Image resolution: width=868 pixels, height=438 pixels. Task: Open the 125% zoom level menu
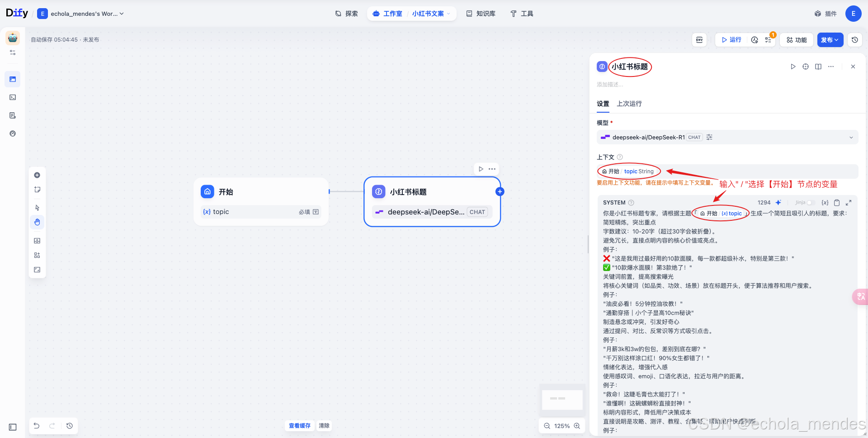coord(562,426)
